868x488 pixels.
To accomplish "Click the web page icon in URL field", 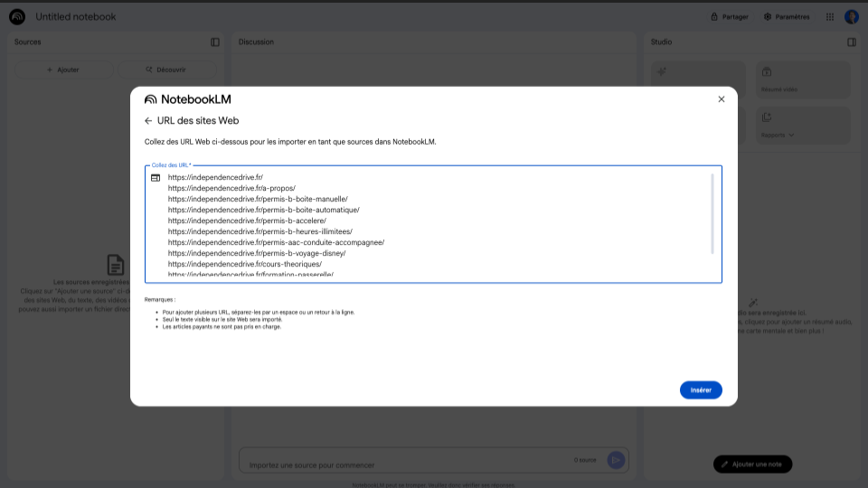I will tap(156, 178).
